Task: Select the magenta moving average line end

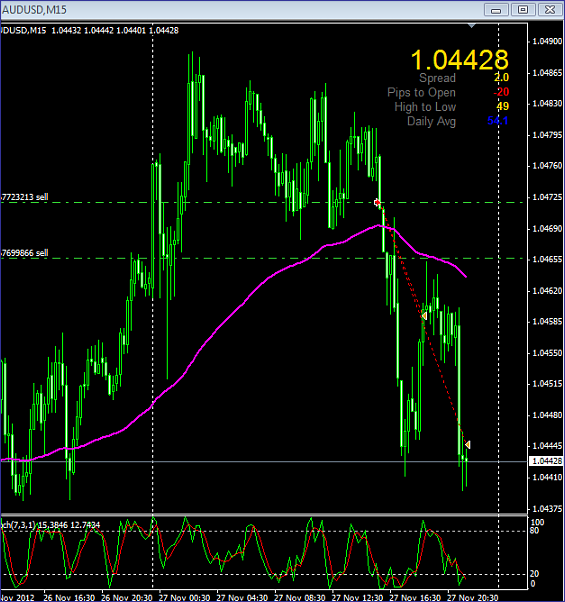Action: [x=465, y=276]
